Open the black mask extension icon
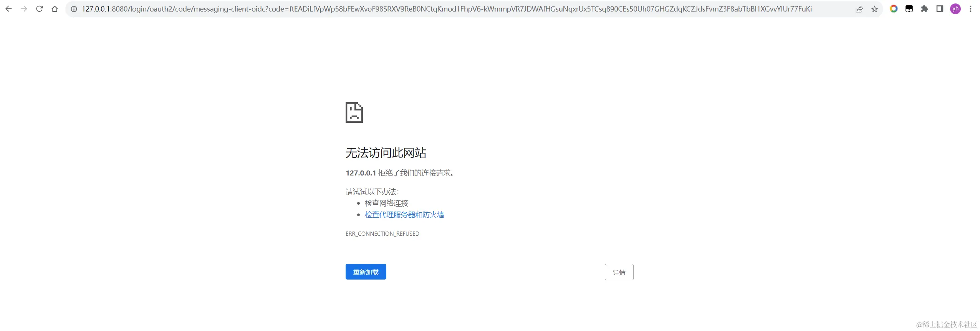 909,9
